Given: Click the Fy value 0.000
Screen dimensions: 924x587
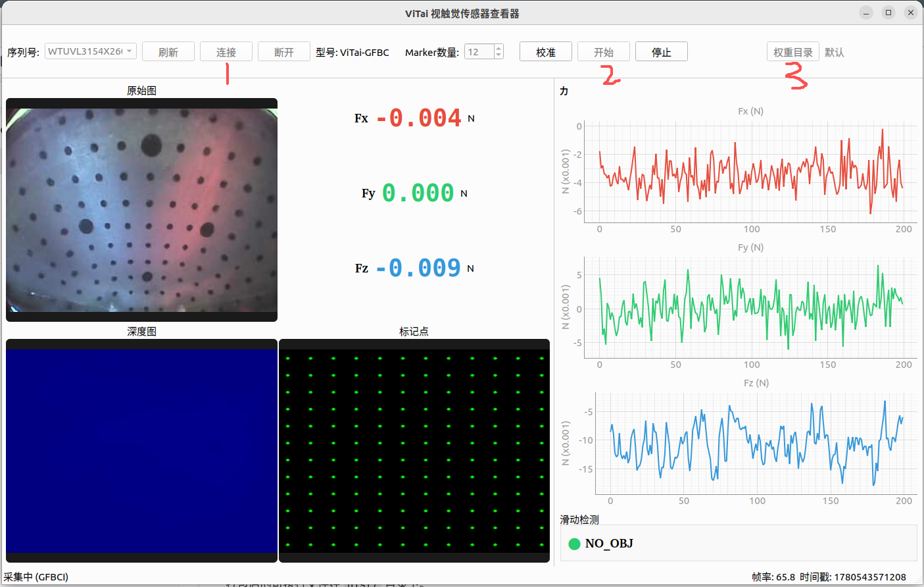Looking at the screenshot, I should pyautogui.click(x=418, y=193).
